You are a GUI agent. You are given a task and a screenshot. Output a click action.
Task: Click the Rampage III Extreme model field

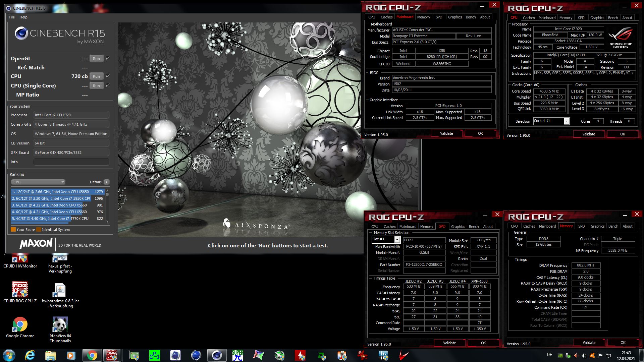coord(424,36)
